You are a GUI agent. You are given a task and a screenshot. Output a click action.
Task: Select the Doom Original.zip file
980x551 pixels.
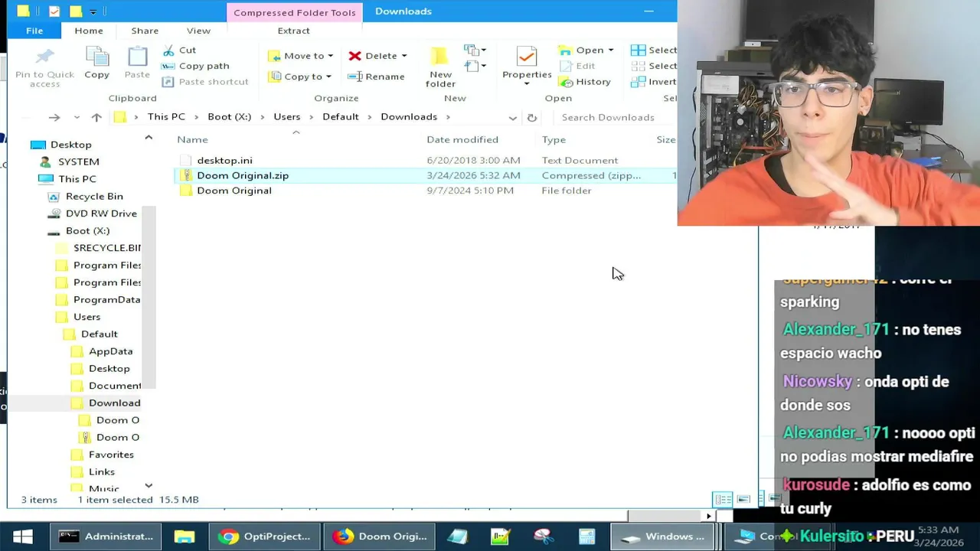coord(243,175)
